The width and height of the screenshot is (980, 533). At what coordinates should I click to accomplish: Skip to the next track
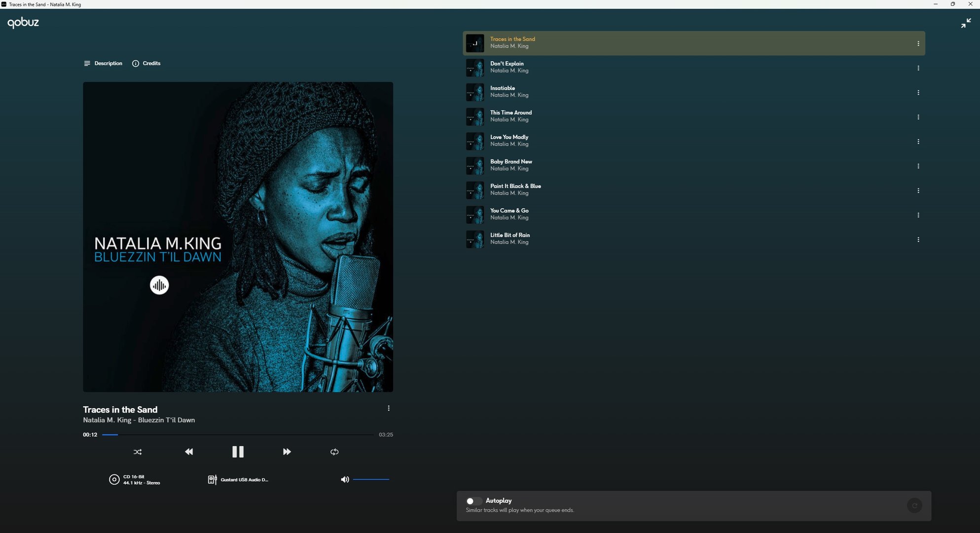(287, 452)
